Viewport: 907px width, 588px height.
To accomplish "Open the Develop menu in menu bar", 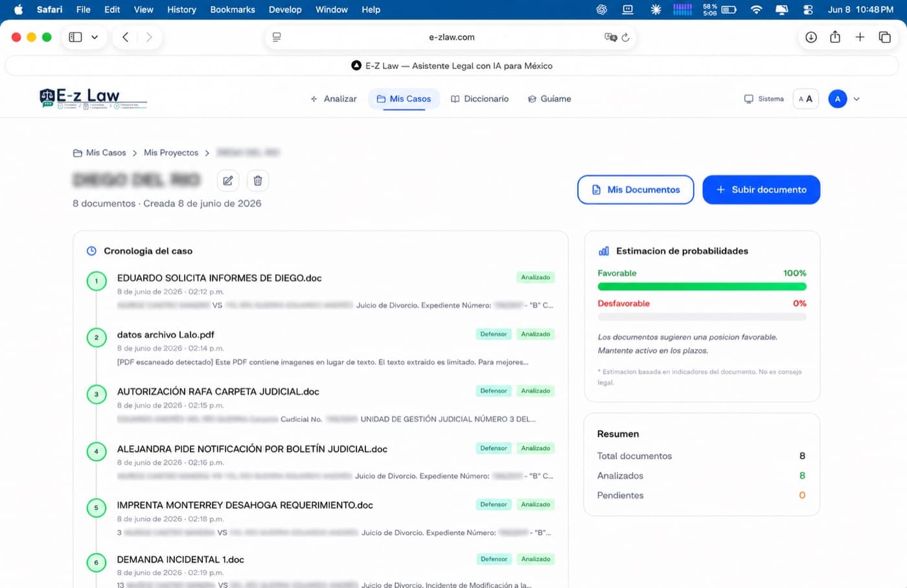I will (285, 10).
